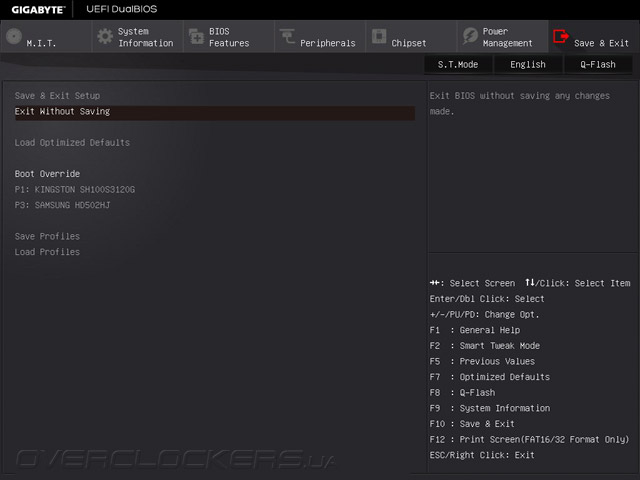Open Save Profiles
The height and width of the screenshot is (480, 640).
point(47,236)
